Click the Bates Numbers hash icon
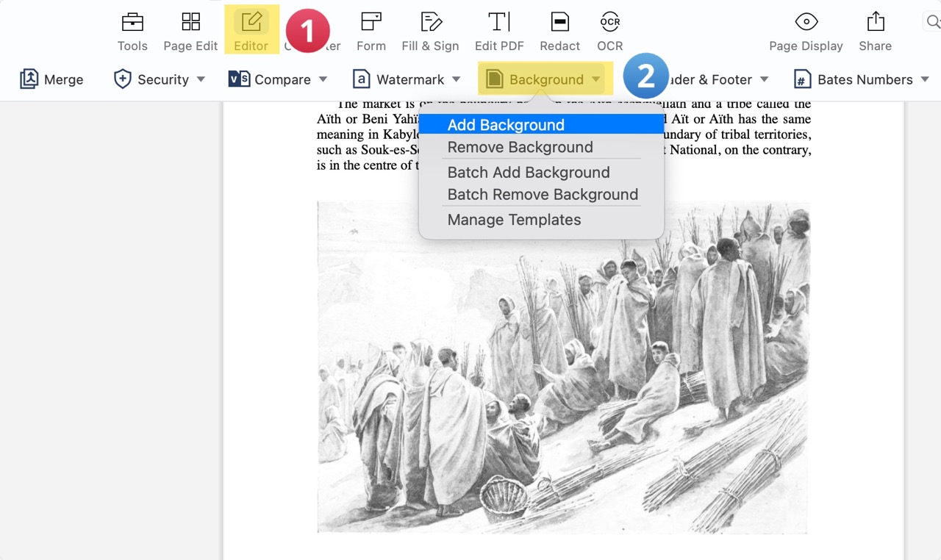This screenshot has height=560, width=941. (802, 79)
